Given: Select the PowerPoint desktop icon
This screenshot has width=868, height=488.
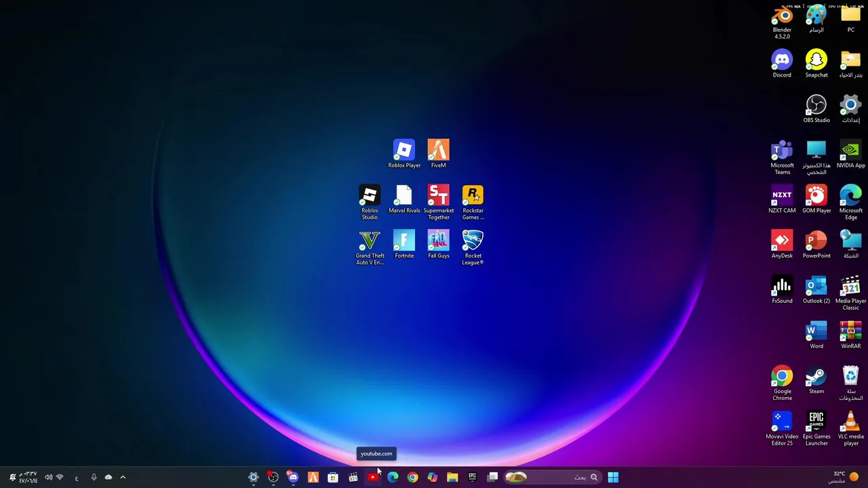Looking at the screenshot, I should tap(816, 244).
